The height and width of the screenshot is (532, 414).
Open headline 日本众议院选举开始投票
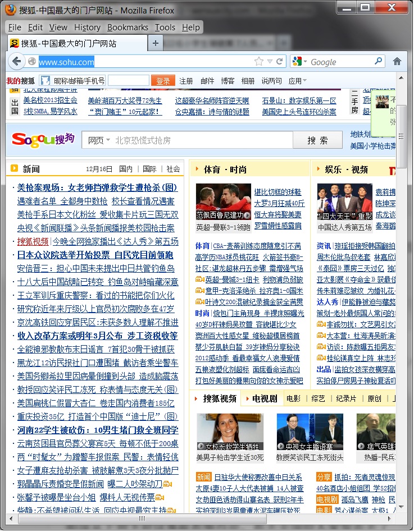tap(95, 255)
